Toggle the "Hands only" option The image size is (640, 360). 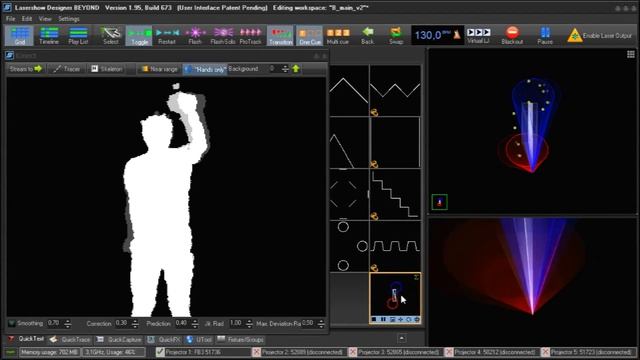click(x=205, y=69)
